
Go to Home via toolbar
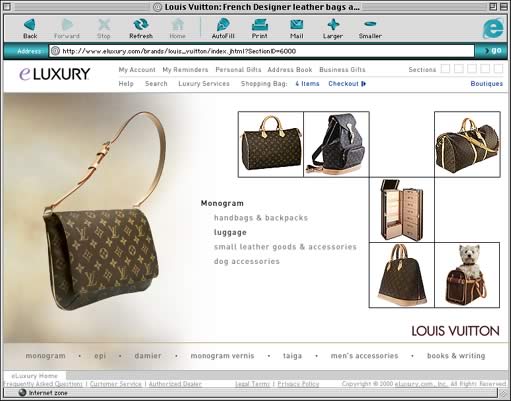pyautogui.click(x=177, y=29)
